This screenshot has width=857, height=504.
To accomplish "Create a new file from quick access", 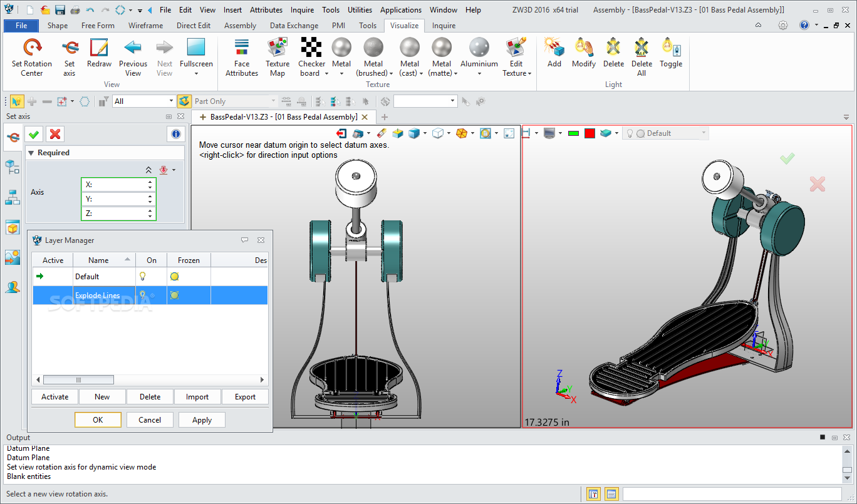I will pos(29,10).
